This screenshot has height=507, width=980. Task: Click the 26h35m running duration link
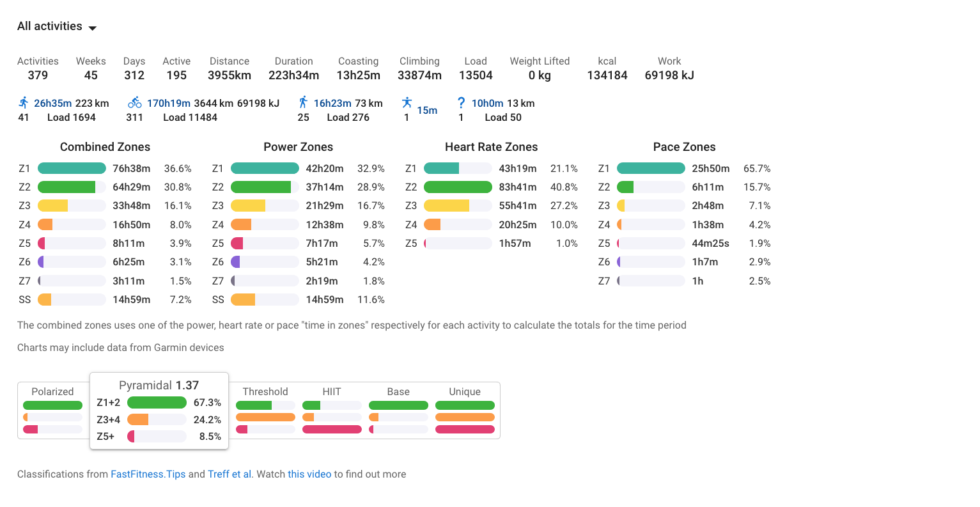point(53,103)
